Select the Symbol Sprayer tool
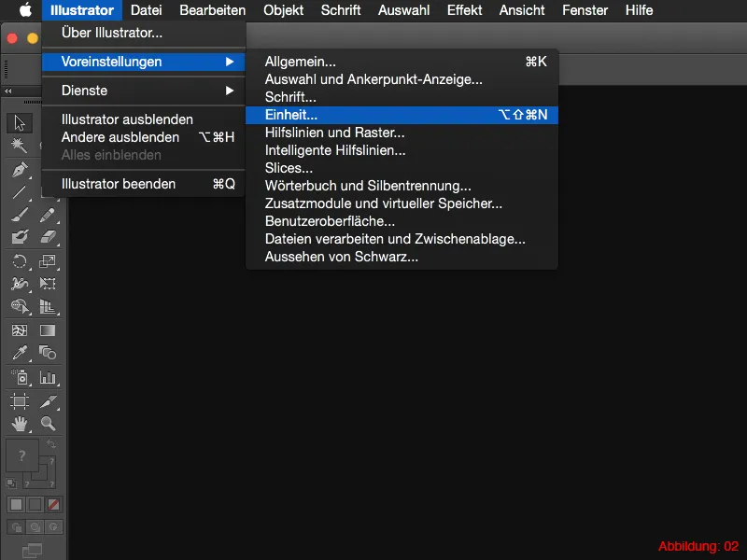Screen dimensions: 747x560 (x=20, y=377)
